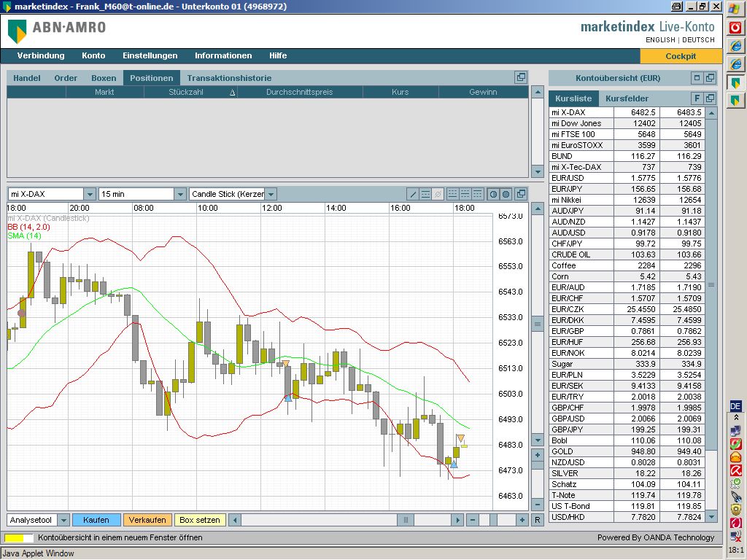Click the chart zoom-in plus button

538,454
